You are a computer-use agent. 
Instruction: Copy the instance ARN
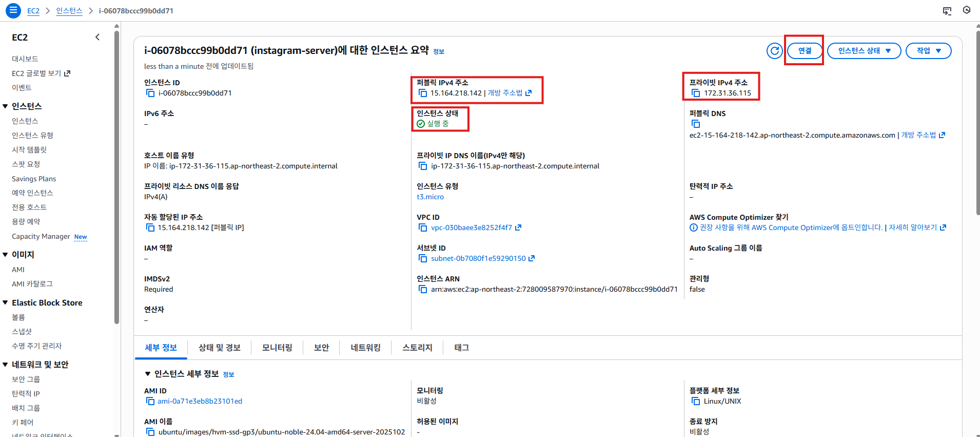click(x=423, y=289)
